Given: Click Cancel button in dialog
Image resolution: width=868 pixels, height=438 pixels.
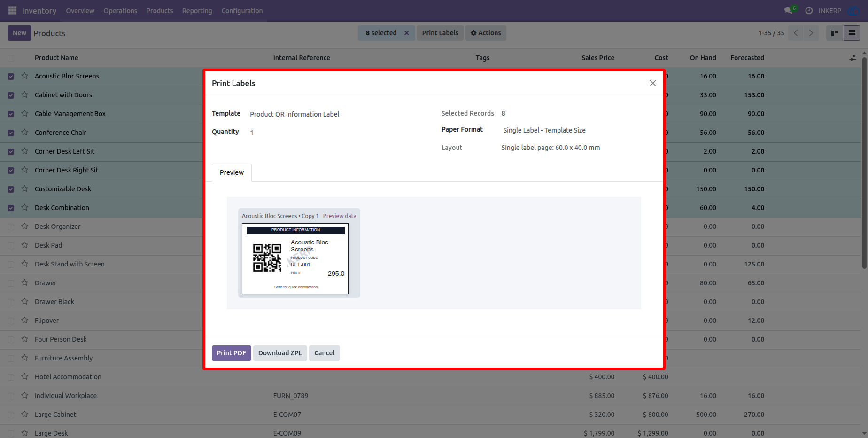Looking at the screenshot, I should coord(324,353).
